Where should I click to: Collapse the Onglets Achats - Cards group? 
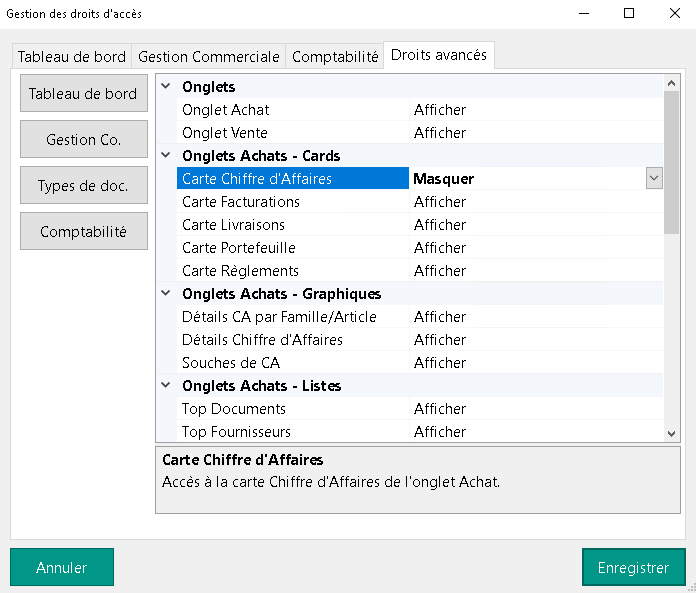[x=166, y=156]
